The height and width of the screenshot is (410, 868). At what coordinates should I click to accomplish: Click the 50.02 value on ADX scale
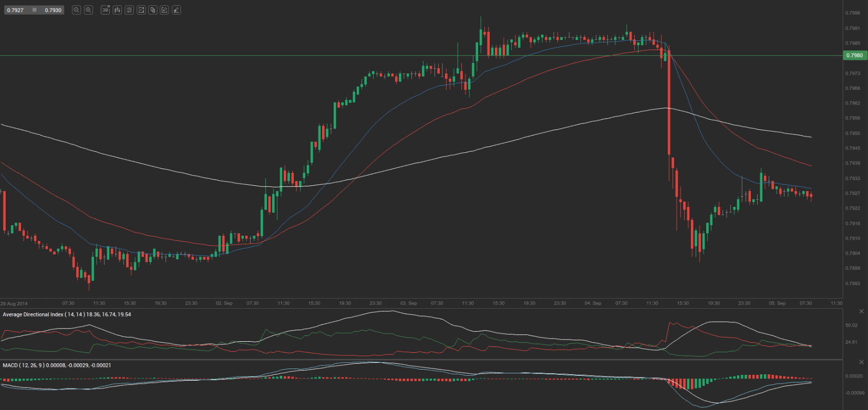851,325
